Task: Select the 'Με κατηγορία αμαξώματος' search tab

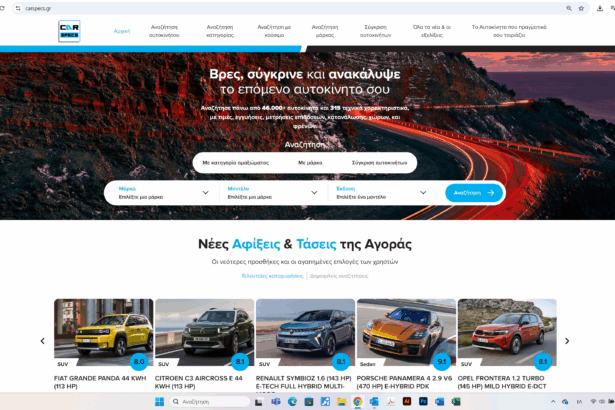Action: (235, 162)
